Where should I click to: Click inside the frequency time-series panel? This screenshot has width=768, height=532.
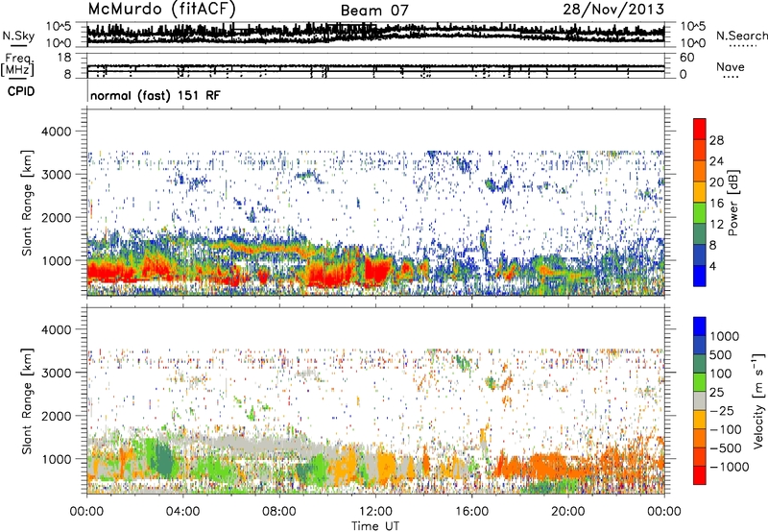coord(375,65)
